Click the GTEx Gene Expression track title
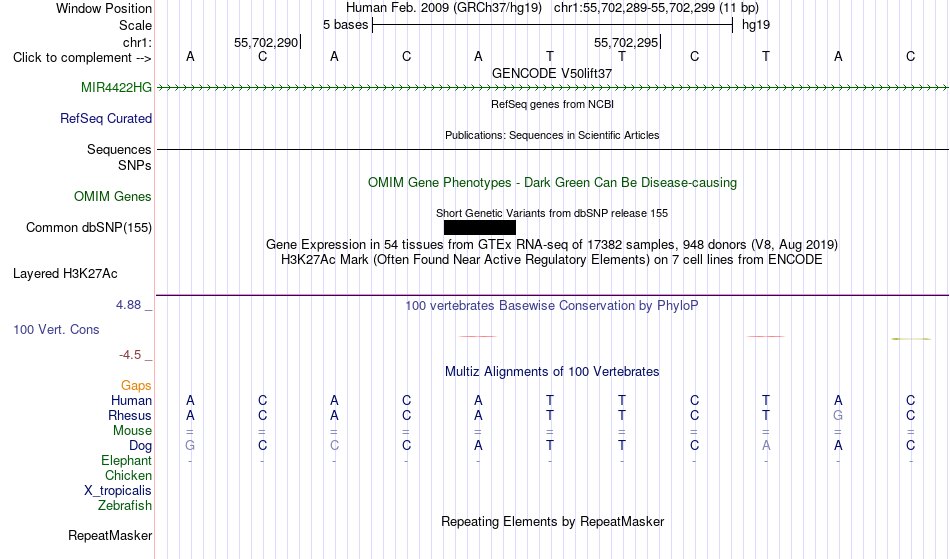Image resolution: width=950 pixels, height=559 pixels. point(552,245)
